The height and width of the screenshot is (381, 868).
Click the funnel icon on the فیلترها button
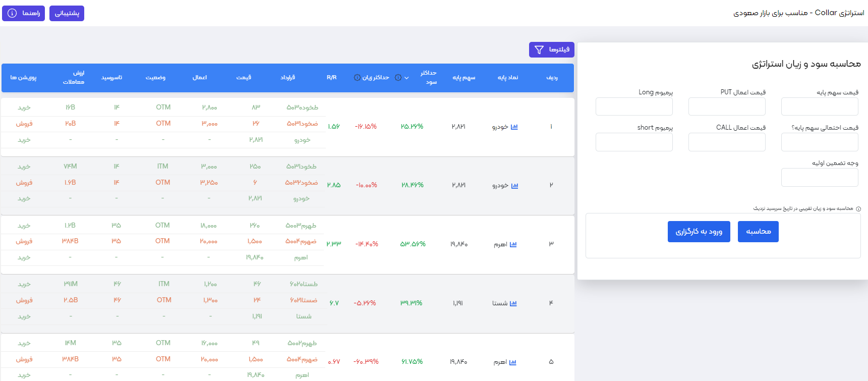tap(539, 49)
